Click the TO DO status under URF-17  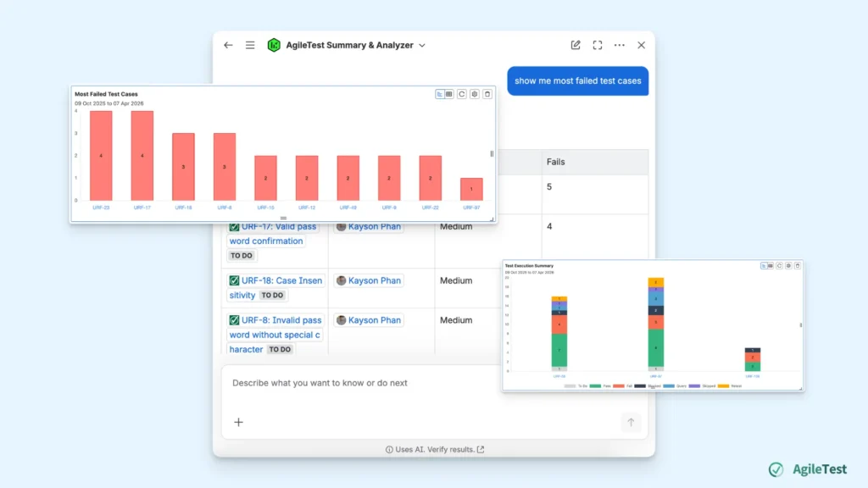[242, 256]
